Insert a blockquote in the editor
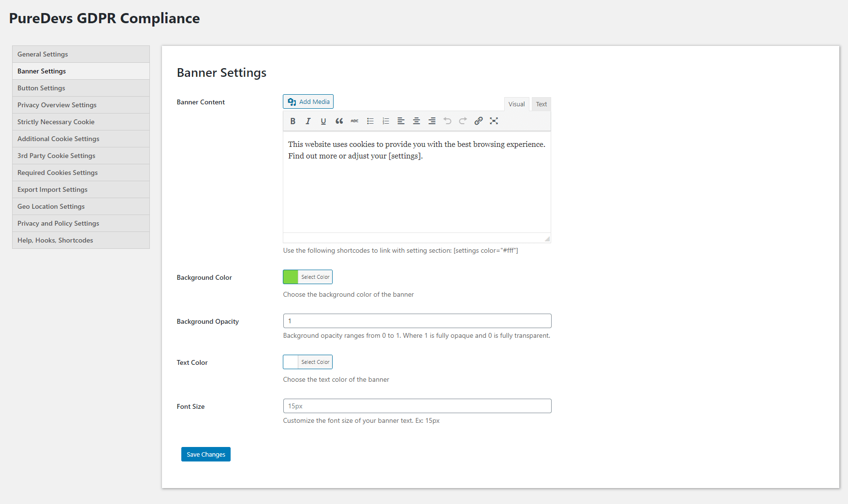The height and width of the screenshot is (504, 848). [339, 121]
